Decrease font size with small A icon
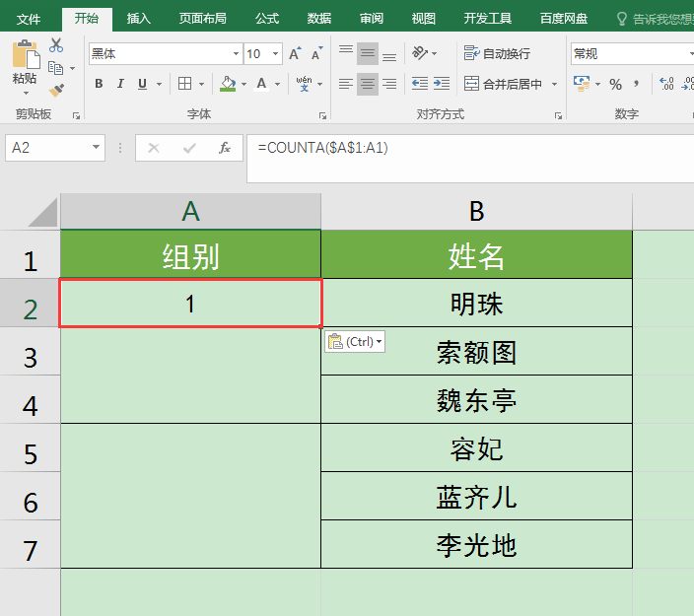The width and height of the screenshot is (694, 616). [316, 54]
